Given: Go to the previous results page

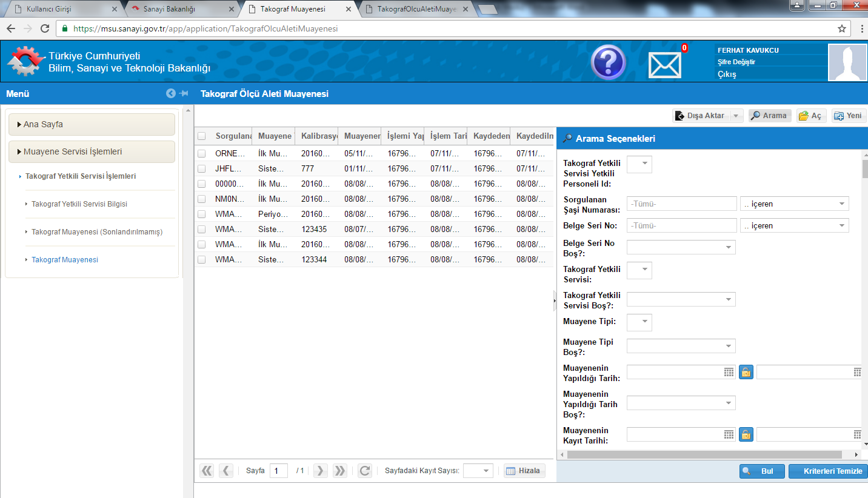Looking at the screenshot, I should [x=226, y=471].
